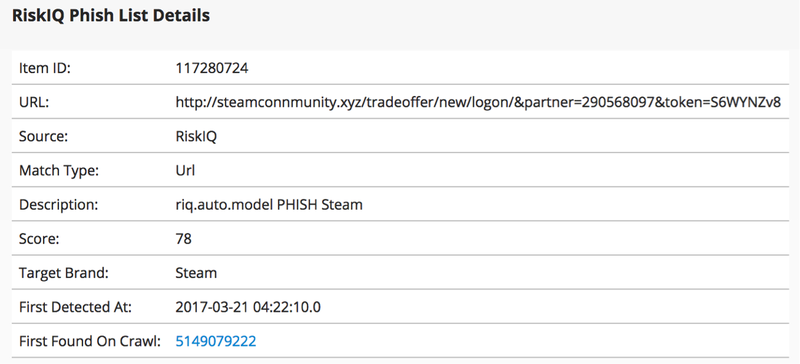Click the Description label
800x364 pixels.
click(58, 205)
